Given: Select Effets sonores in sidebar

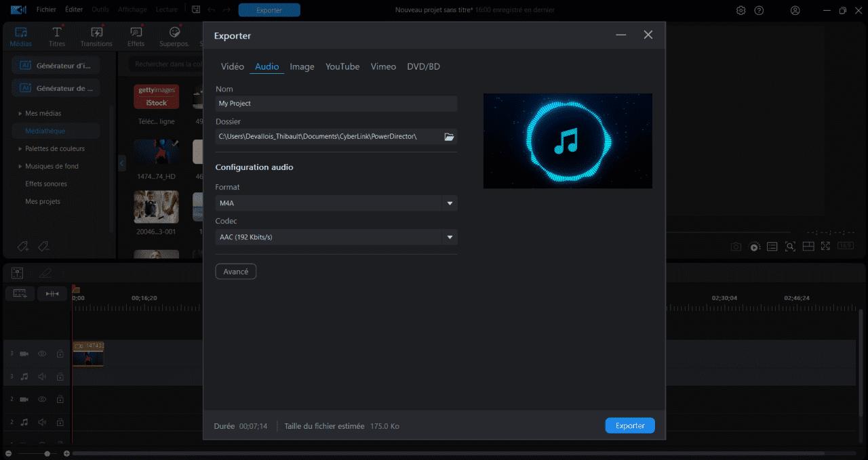Looking at the screenshot, I should [46, 184].
